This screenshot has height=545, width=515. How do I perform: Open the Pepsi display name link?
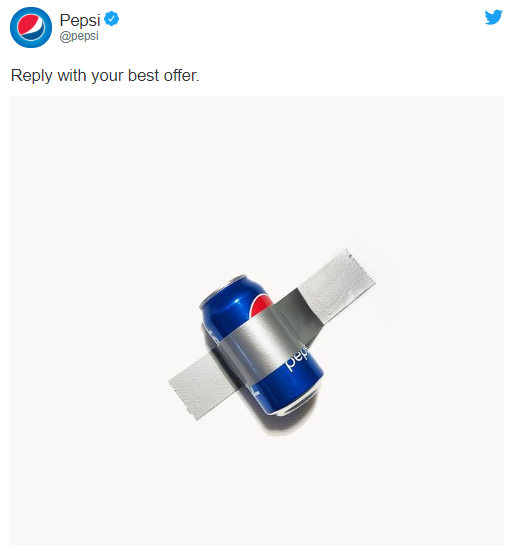coord(80,20)
